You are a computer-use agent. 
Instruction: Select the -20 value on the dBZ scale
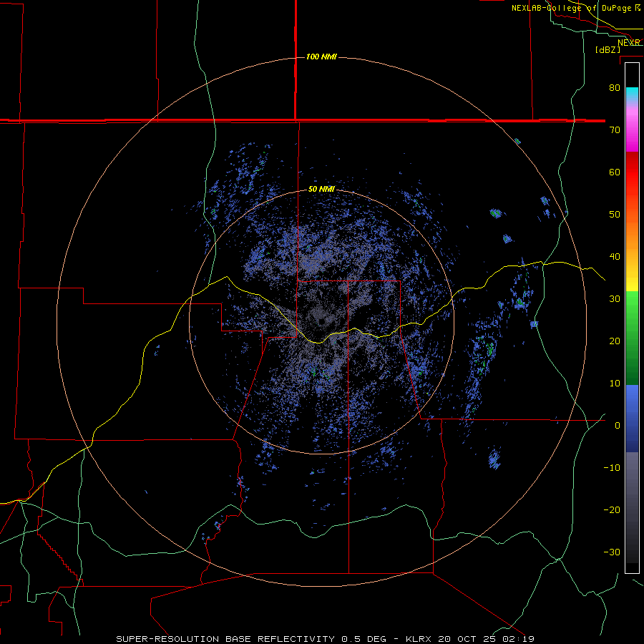612,509
